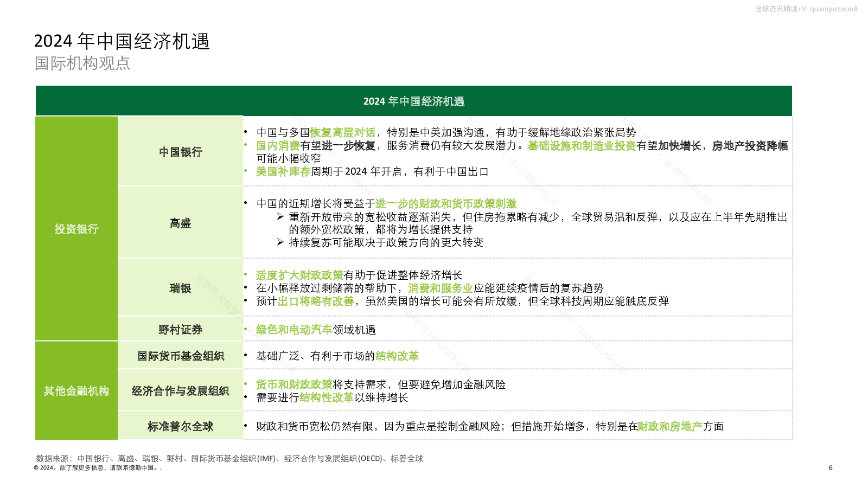The image size is (868, 488).
Task: Click the 经济合作与发展组织 row label
Action: pyautogui.click(x=180, y=391)
